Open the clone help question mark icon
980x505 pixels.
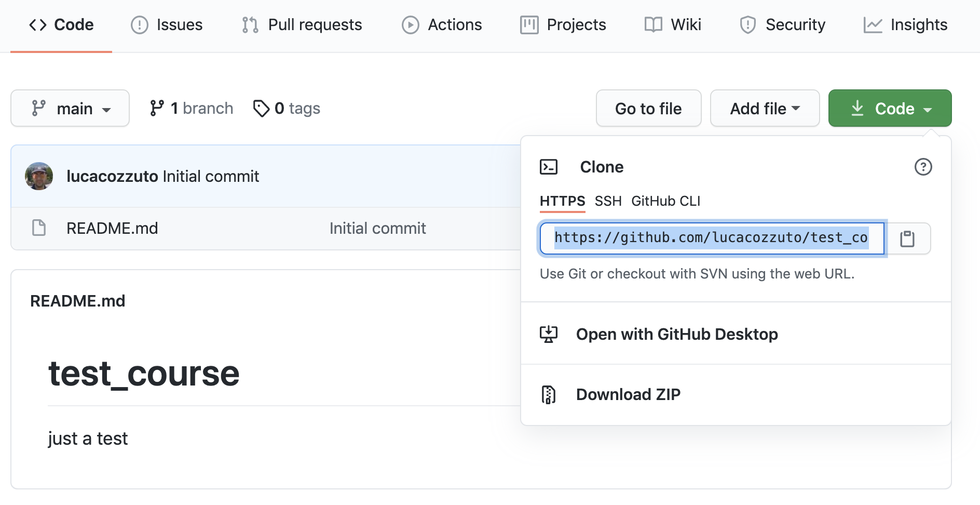pos(923,167)
